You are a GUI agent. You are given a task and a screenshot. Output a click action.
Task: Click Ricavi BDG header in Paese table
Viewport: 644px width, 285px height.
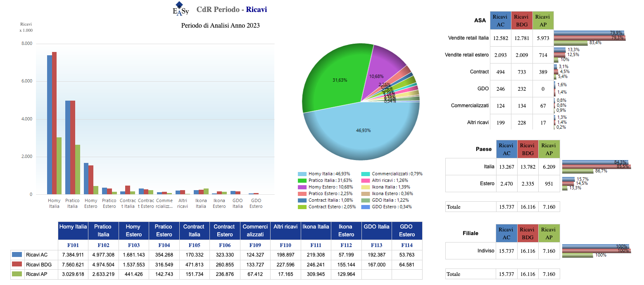point(527,149)
